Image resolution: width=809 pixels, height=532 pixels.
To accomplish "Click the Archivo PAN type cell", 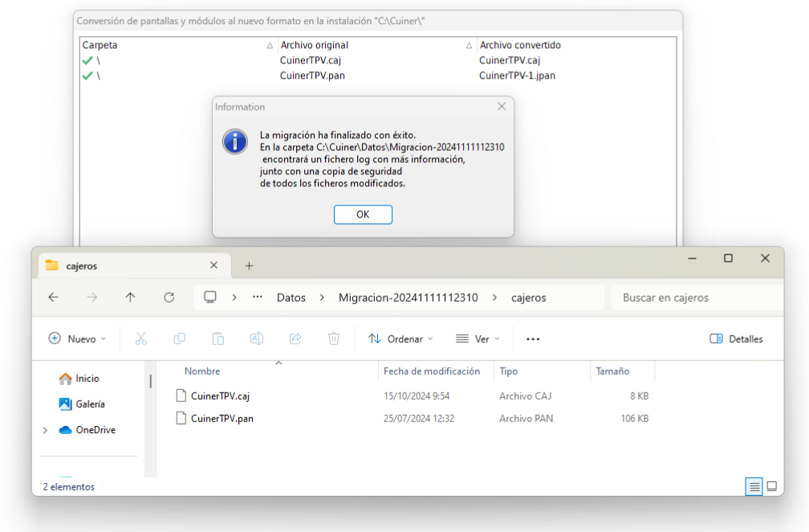I will pos(526,419).
